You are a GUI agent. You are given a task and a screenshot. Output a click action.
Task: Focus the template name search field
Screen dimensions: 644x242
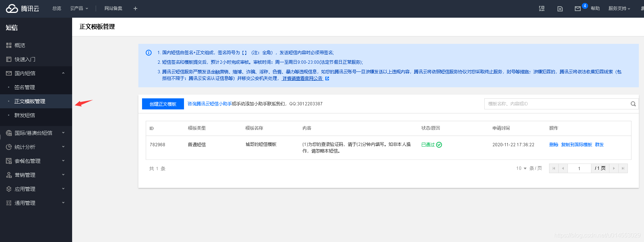(x=557, y=104)
